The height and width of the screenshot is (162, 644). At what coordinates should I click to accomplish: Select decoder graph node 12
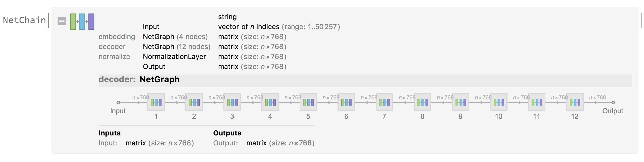tap(575, 102)
